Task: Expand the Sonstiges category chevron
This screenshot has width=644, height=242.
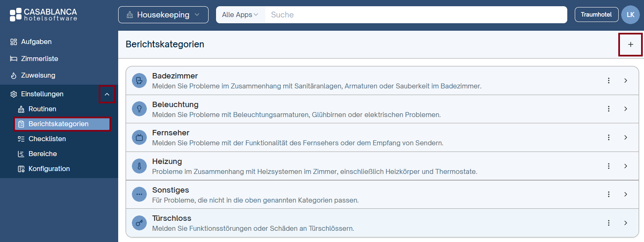Action: coord(626,194)
